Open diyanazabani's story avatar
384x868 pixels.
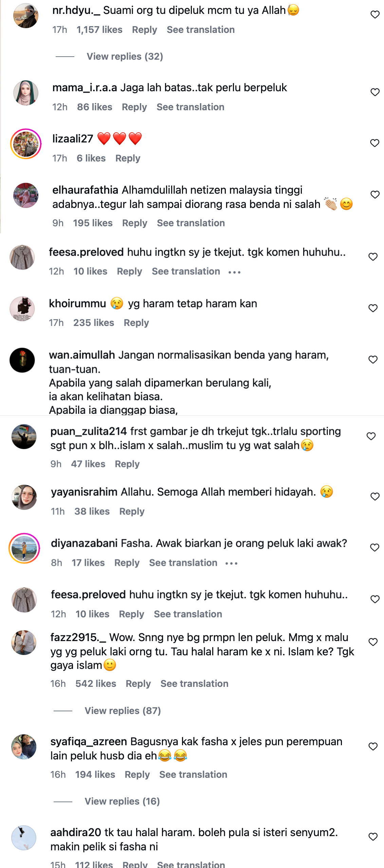pyautogui.click(x=24, y=548)
